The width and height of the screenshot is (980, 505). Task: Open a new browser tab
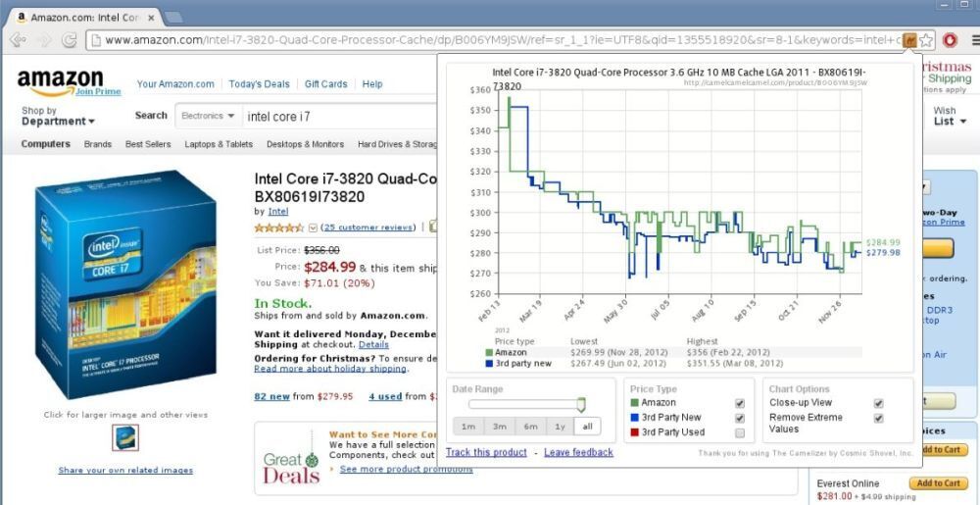(173, 17)
